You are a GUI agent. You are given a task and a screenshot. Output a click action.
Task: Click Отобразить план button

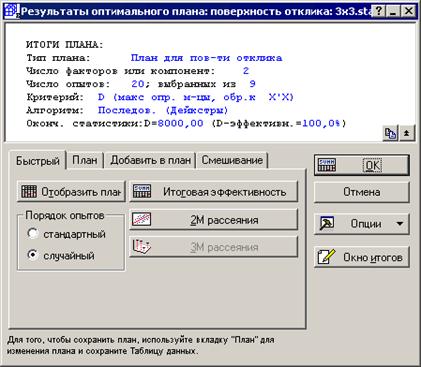coord(71,192)
